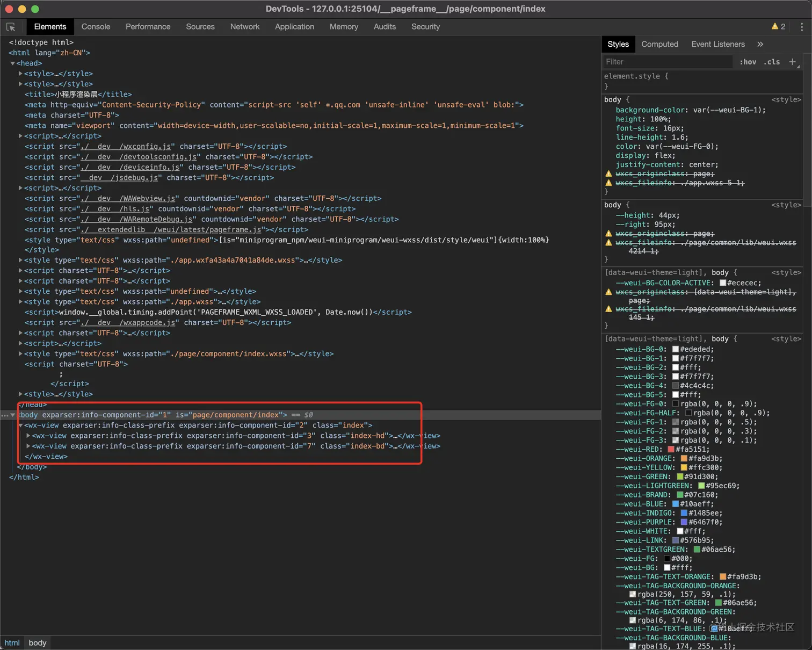Click the line-height: 1.6 declaration
The height and width of the screenshot is (650, 812).
point(652,137)
